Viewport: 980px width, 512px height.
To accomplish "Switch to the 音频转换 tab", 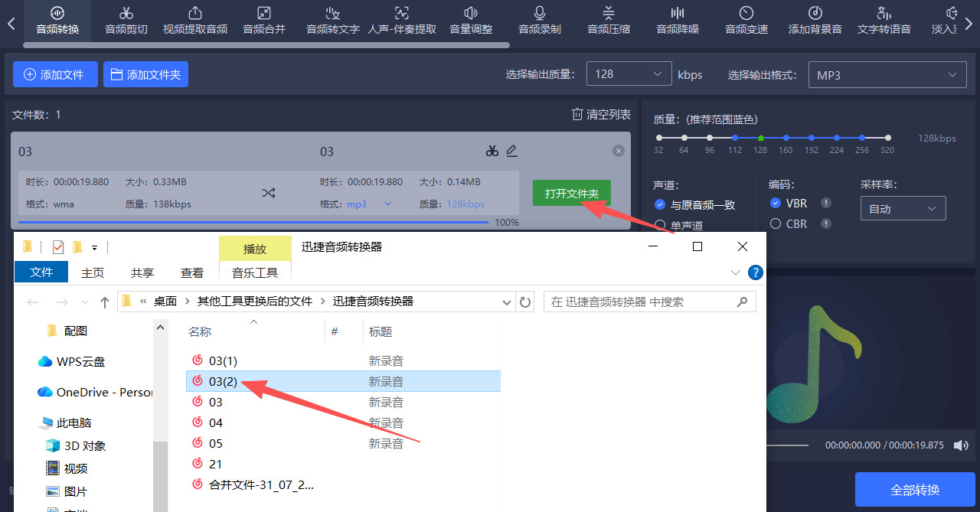I will 57,21.
